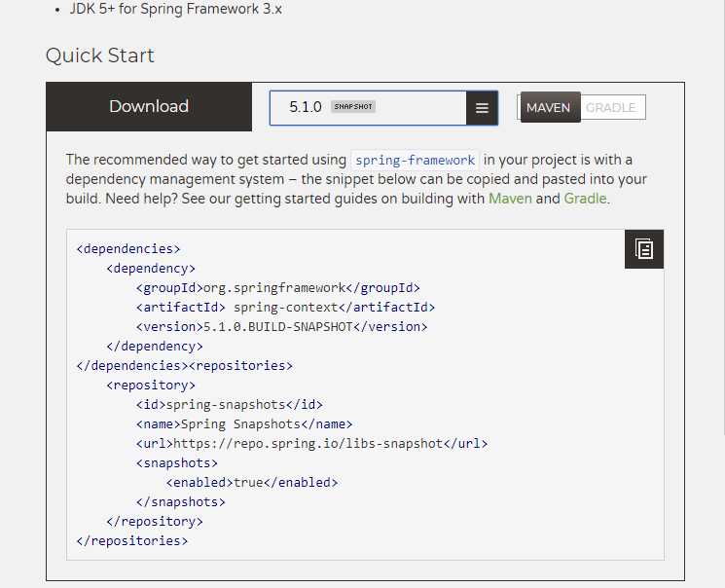Open version list hamburger menu button
The height and width of the screenshot is (588, 725).
coord(482,108)
